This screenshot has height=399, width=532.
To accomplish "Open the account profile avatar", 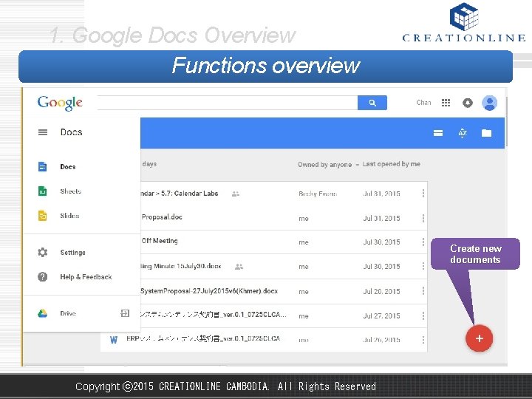I will tap(490, 103).
